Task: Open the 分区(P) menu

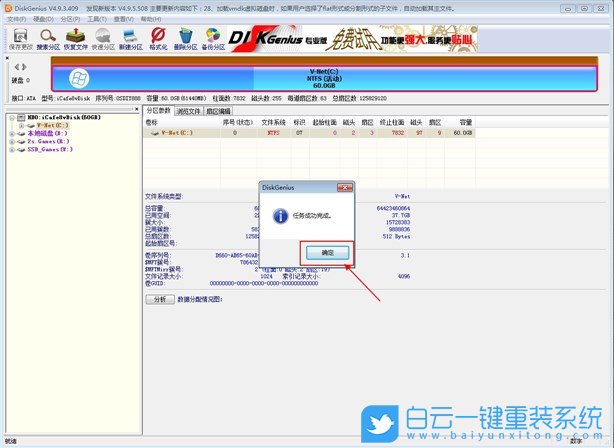Action: tap(70, 19)
